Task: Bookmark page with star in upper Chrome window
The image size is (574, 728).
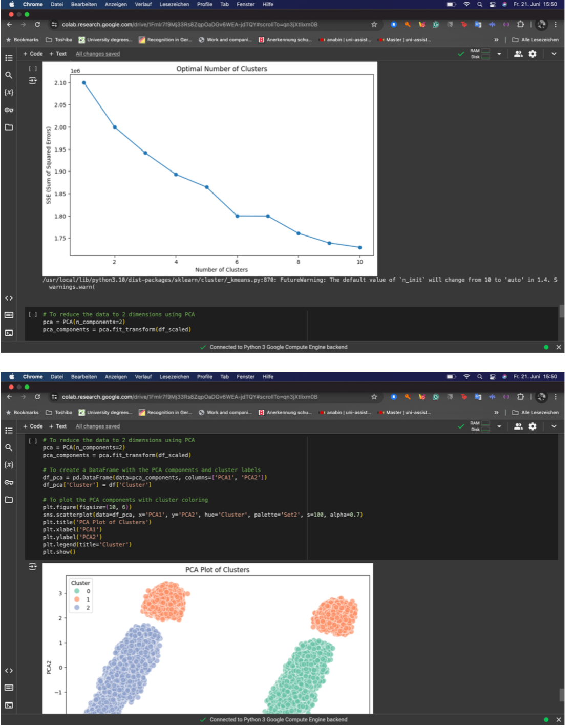Action: tap(374, 24)
